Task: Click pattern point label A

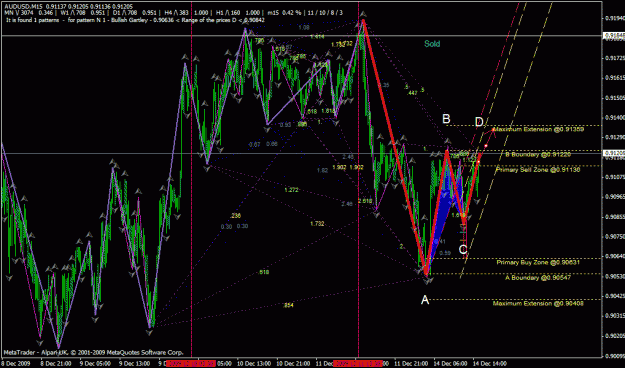Action: coord(425,300)
